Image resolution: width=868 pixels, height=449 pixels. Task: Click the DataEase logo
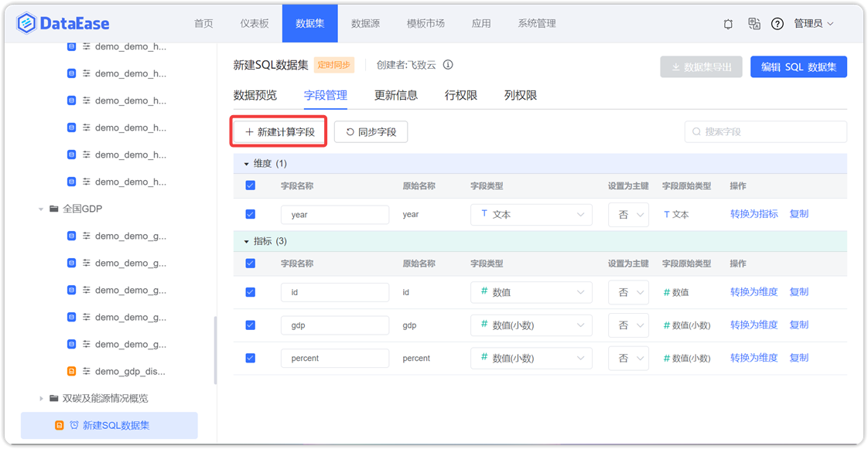pyautogui.click(x=63, y=23)
